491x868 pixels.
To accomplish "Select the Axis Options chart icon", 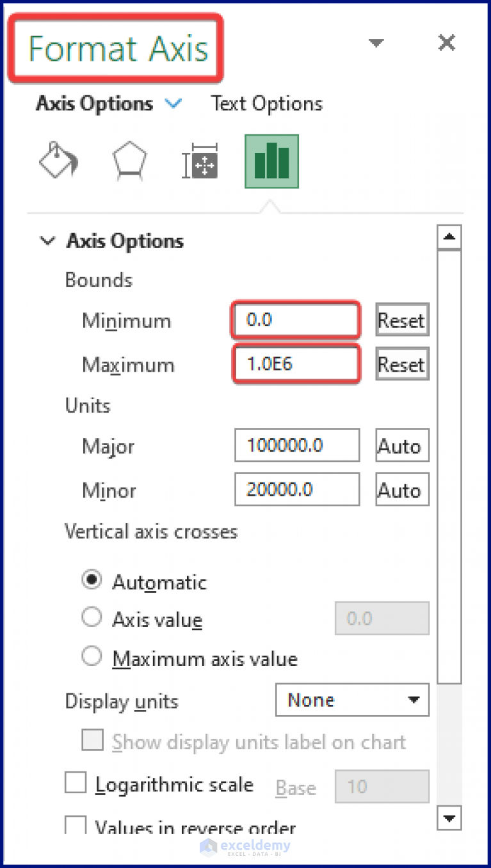I will click(271, 161).
